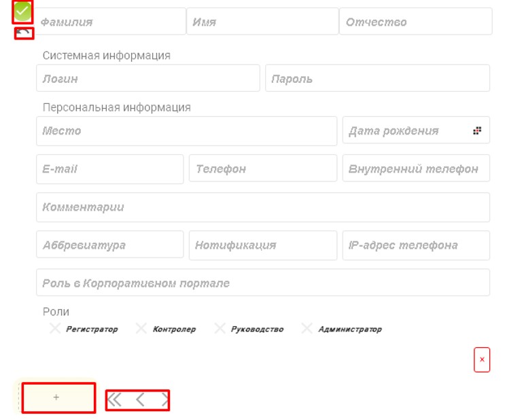
Task: Go to previous page arrow
Action: tap(140, 400)
